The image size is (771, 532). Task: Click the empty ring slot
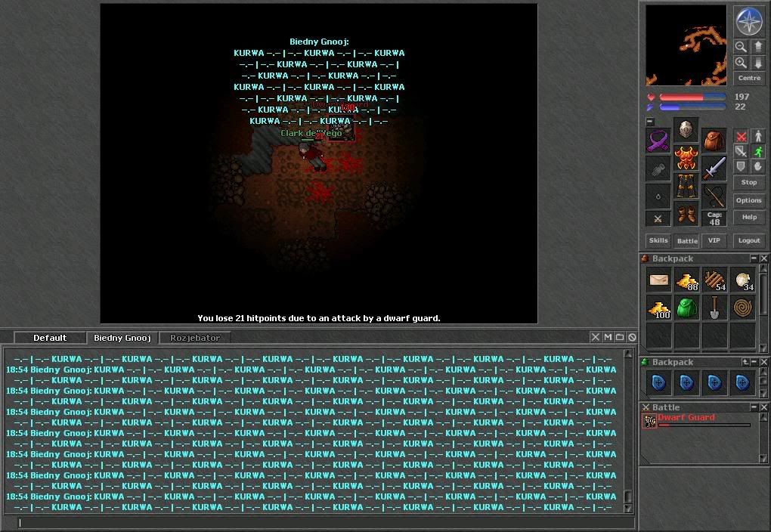point(658,196)
